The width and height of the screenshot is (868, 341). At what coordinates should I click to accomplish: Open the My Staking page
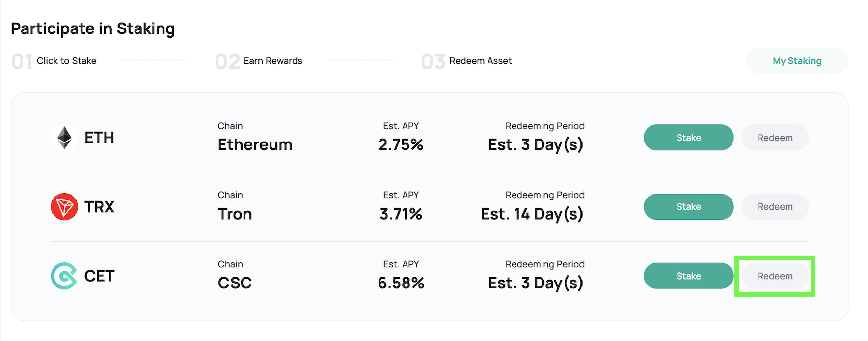[797, 61]
